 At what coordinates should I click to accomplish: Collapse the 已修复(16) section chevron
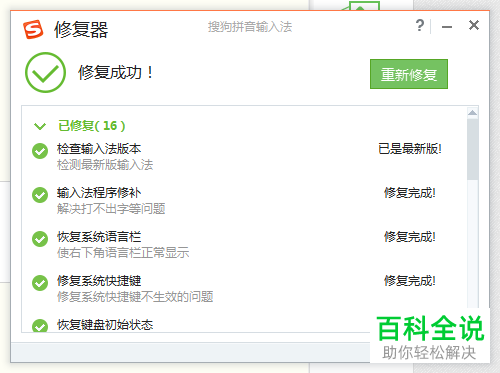click(40, 126)
